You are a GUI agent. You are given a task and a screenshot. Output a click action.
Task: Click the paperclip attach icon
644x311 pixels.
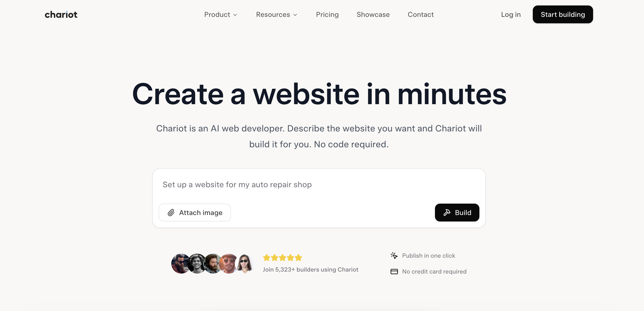[171, 213]
